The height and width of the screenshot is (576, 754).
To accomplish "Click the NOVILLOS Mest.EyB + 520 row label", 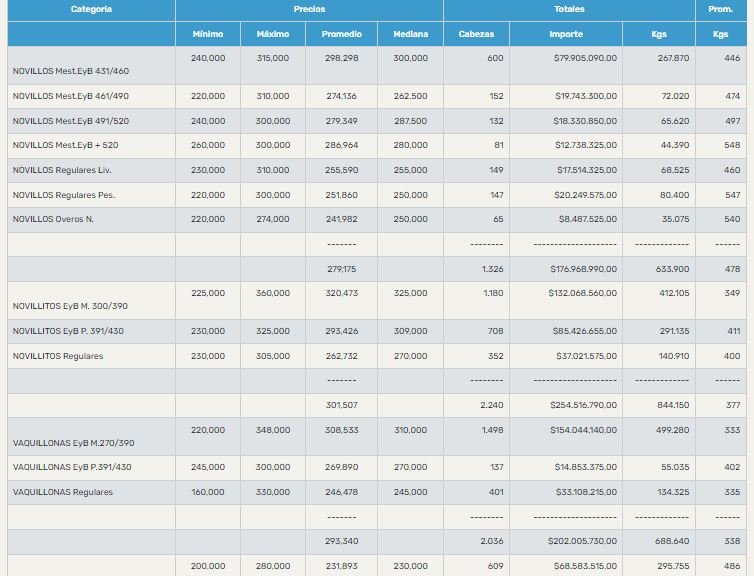I will tap(67, 146).
